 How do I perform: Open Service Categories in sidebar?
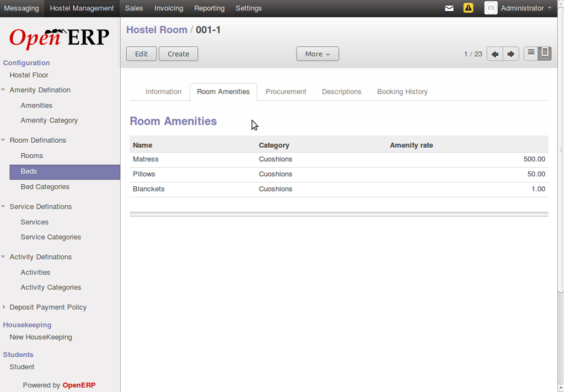[51, 237]
